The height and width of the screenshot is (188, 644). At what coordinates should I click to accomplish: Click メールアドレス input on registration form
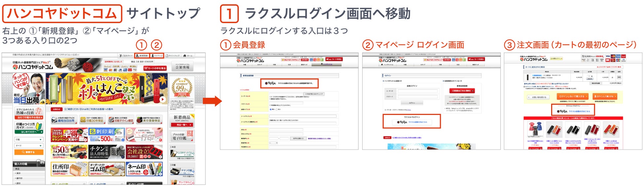(303, 116)
